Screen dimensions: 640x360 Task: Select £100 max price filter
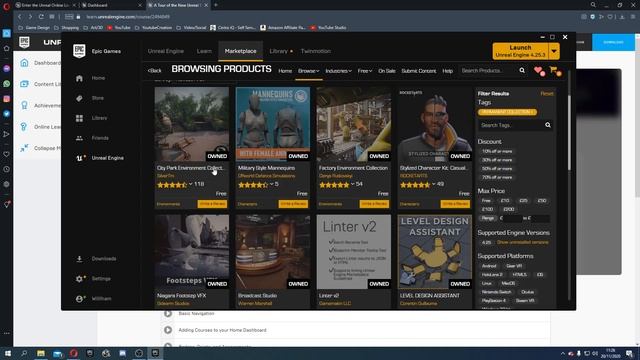tap(487, 209)
